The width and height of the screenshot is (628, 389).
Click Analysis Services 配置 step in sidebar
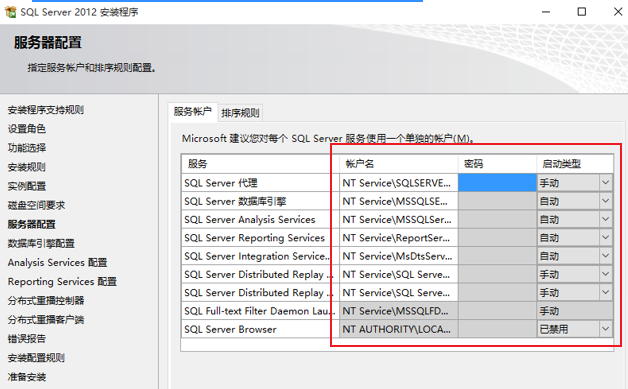pos(57,262)
